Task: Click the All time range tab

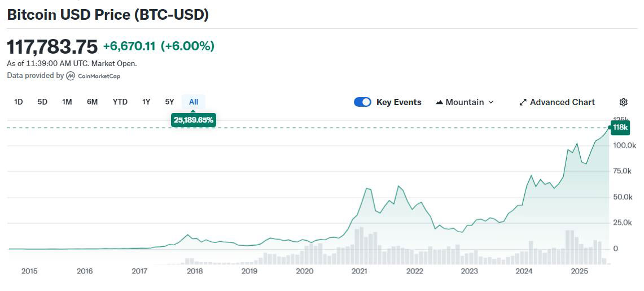Action: (194, 102)
